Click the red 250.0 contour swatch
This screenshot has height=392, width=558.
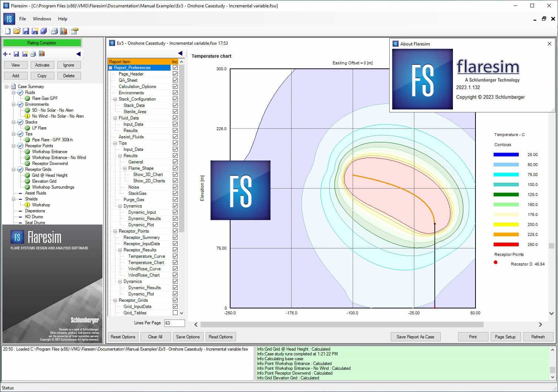click(x=506, y=244)
